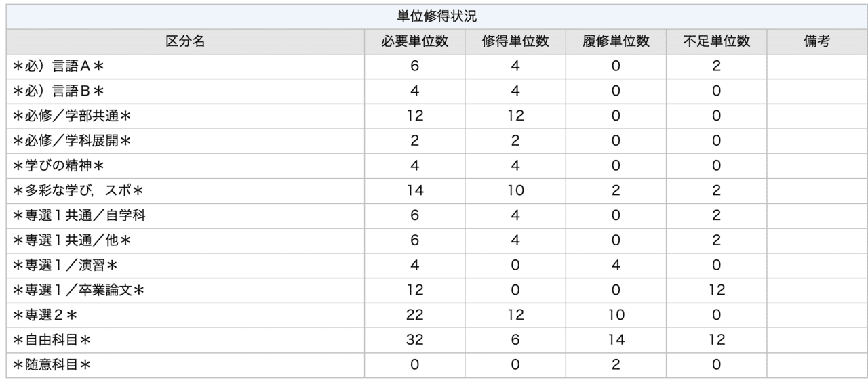Click the 区分名 column header

point(185,41)
